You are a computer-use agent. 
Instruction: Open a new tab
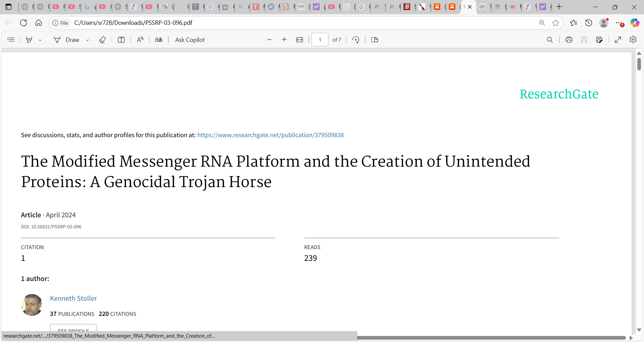[559, 7]
